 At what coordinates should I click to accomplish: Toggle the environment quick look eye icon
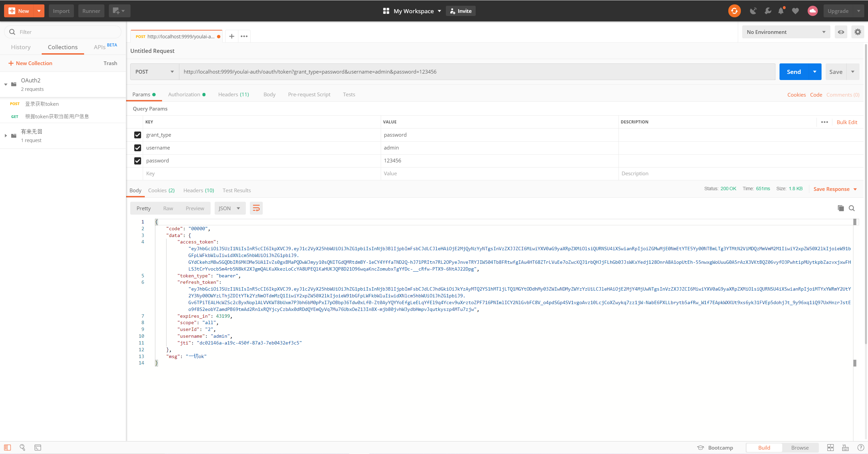[841, 32]
